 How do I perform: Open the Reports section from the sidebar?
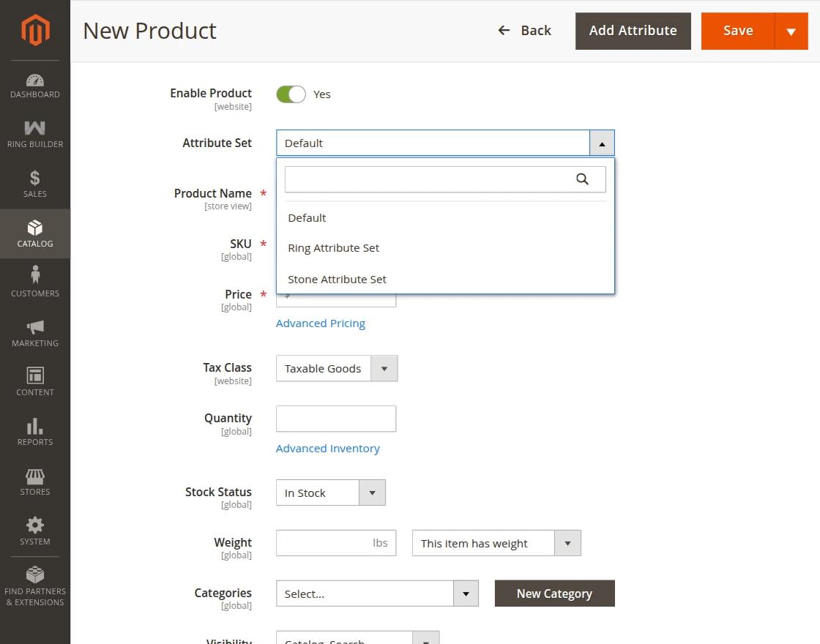pyautogui.click(x=34, y=430)
